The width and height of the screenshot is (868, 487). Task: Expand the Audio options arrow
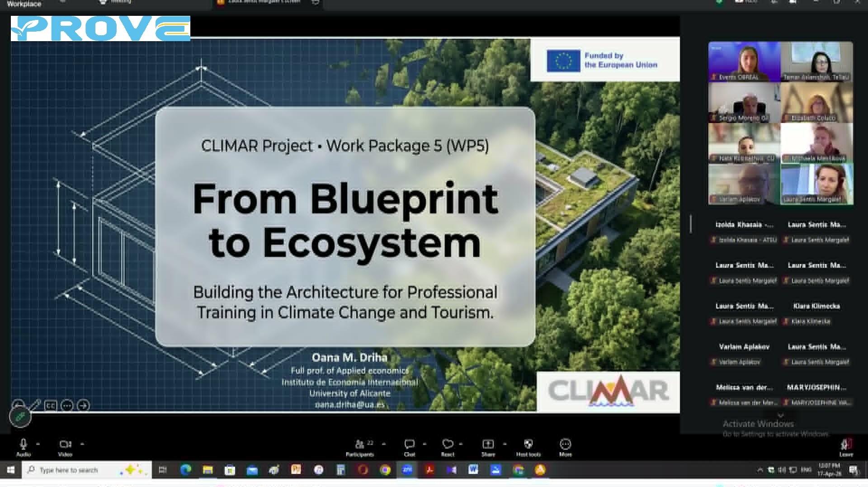pyautogui.click(x=38, y=444)
